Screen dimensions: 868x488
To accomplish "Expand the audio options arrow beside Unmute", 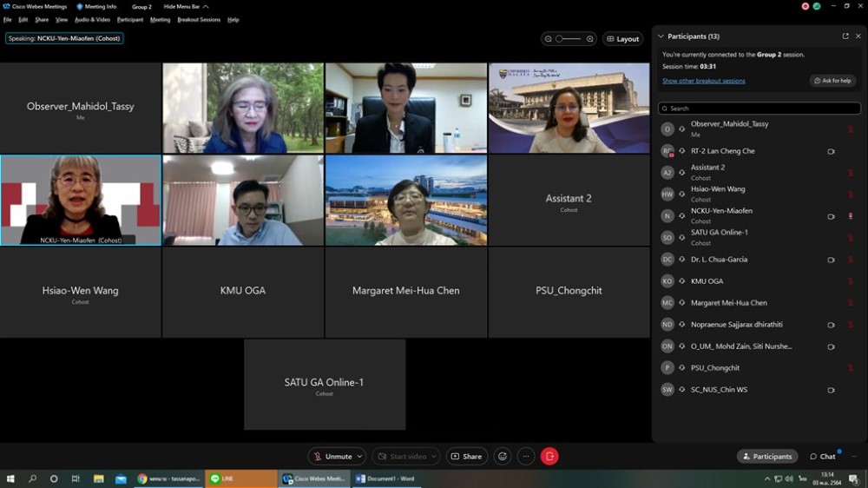I will [x=360, y=456].
